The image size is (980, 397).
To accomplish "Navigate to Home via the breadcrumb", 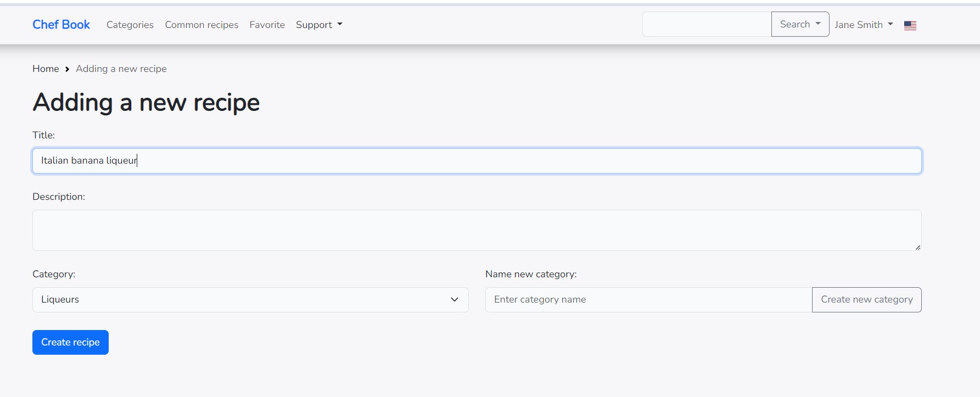I will (x=46, y=69).
